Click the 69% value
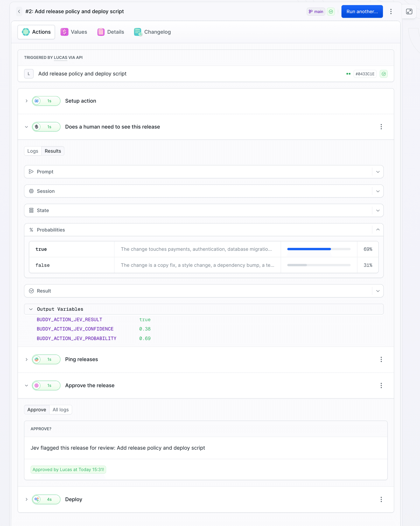 (x=368, y=249)
